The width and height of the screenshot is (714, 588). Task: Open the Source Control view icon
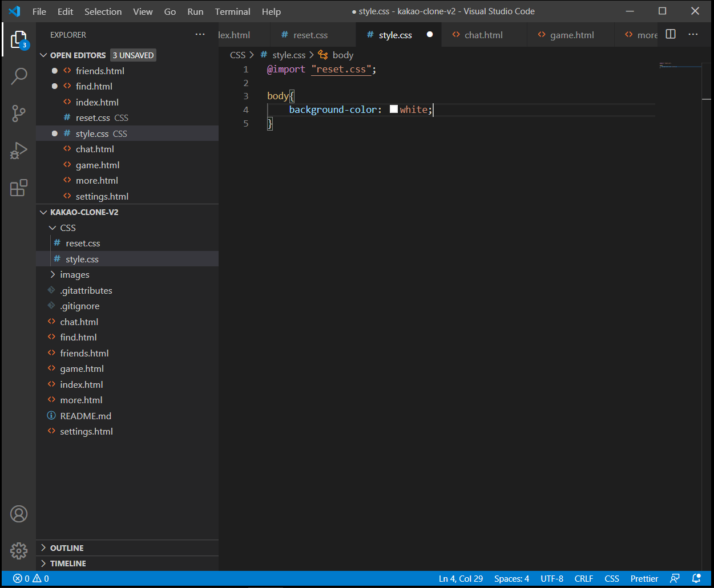pos(19,113)
